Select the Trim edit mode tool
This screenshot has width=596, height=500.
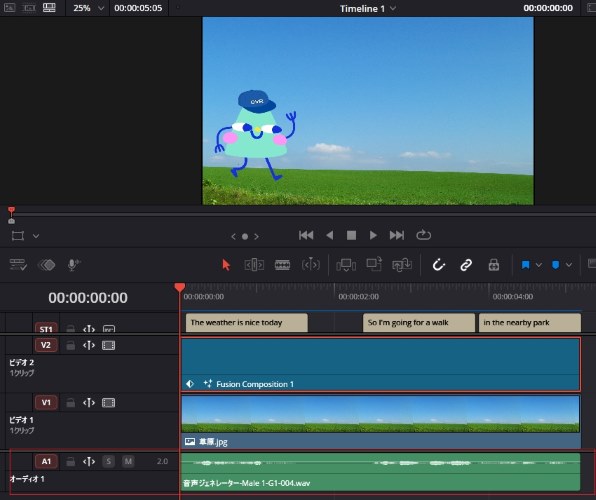(x=254, y=265)
